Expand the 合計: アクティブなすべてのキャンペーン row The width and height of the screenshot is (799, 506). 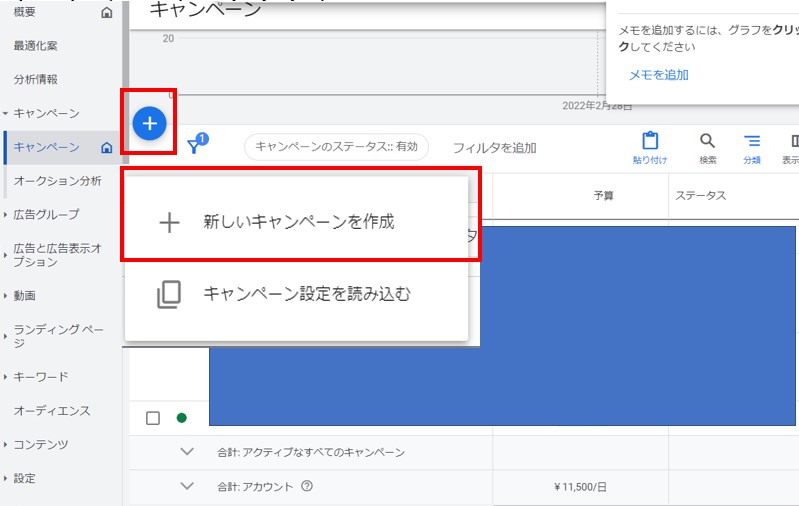pos(187,451)
